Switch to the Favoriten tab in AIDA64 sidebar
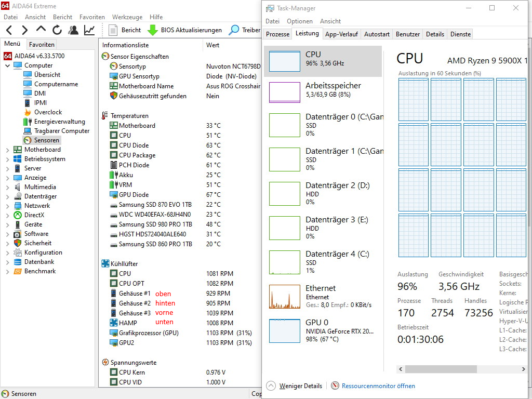Screen dimensions: 532x399 42,45
